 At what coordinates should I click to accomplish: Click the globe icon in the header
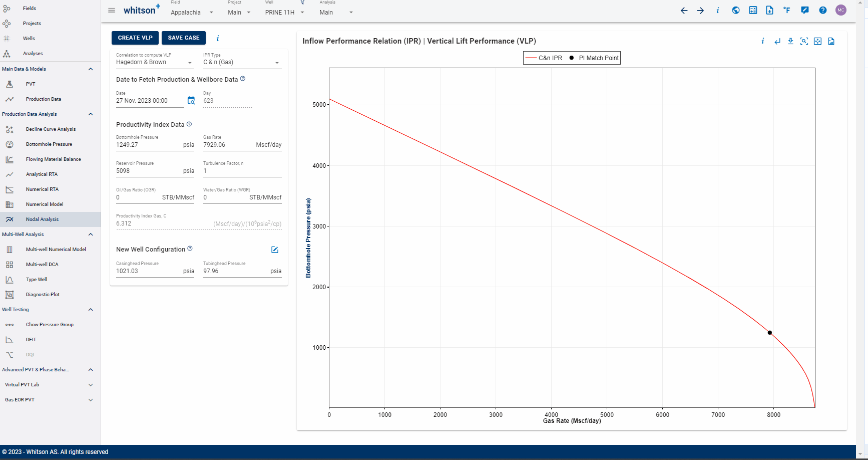click(735, 10)
